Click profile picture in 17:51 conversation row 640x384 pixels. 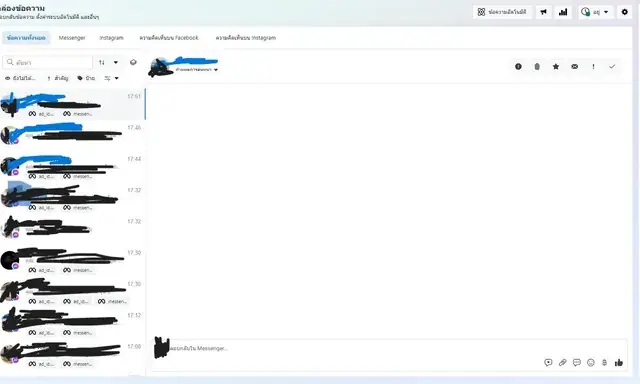point(9,105)
